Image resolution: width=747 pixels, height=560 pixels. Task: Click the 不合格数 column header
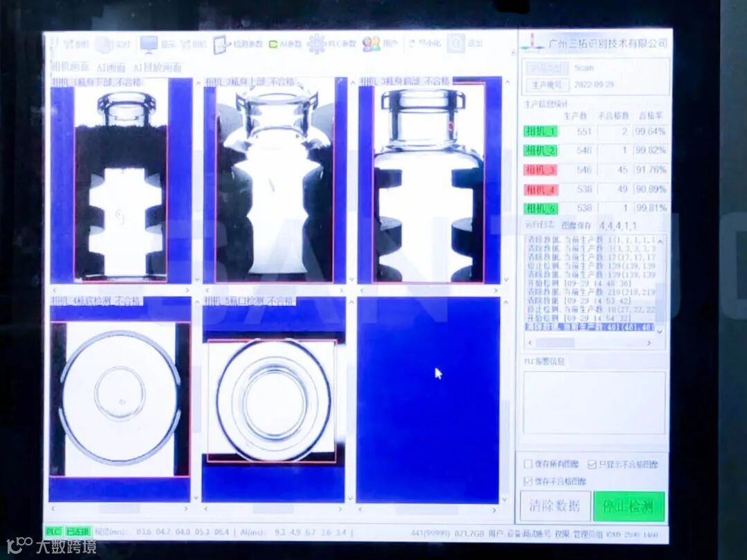[x=613, y=115]
